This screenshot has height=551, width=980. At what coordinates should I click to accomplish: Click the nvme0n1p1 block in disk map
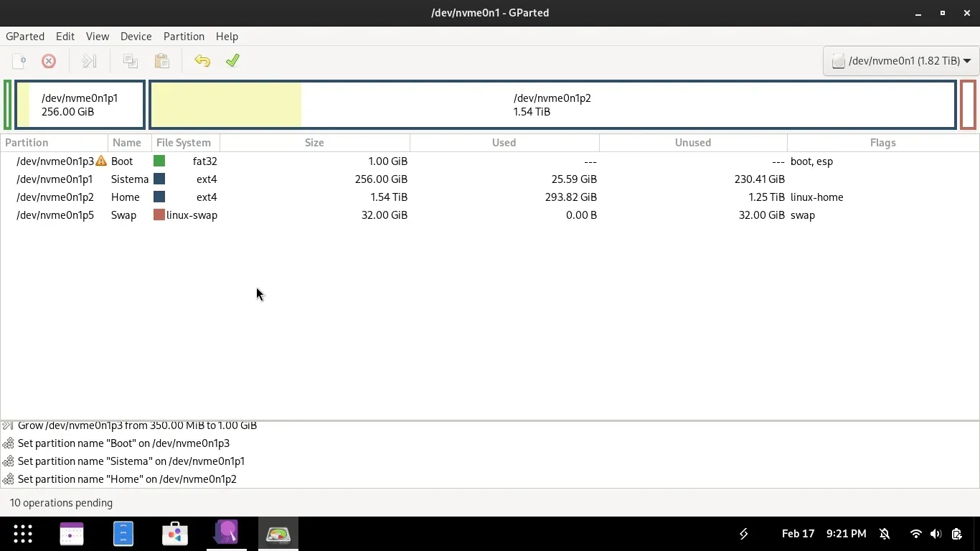[80, 105]
